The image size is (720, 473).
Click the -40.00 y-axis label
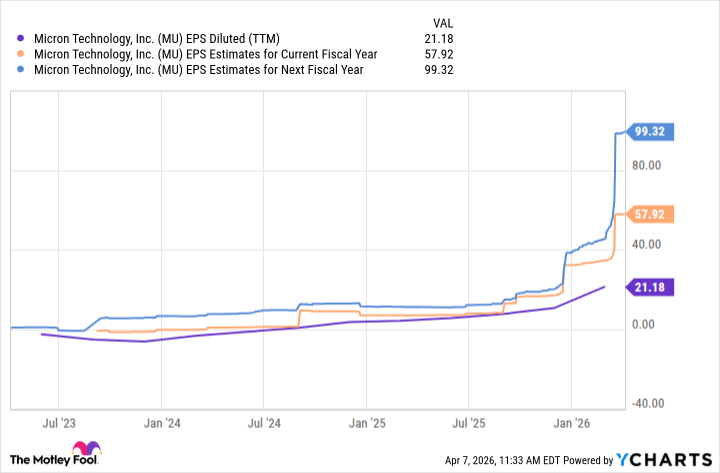click(x=650, y=403)
